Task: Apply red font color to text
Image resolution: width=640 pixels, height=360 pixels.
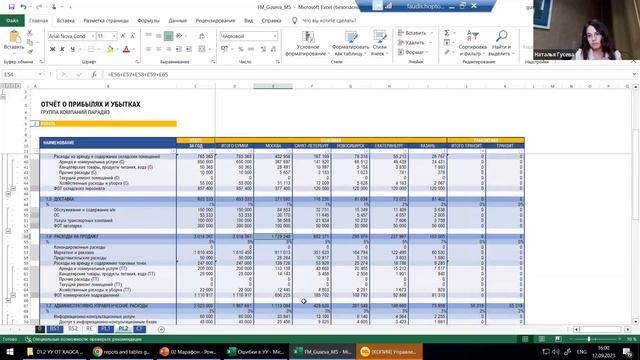Action: click(126, 49)
